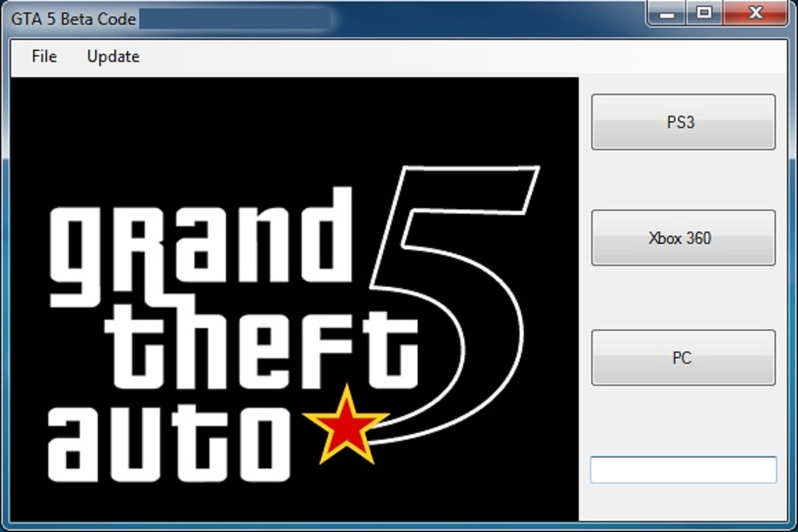This screenshot has width=798, height=532.
Task: Open the Update menu
Action: point(113,57)
